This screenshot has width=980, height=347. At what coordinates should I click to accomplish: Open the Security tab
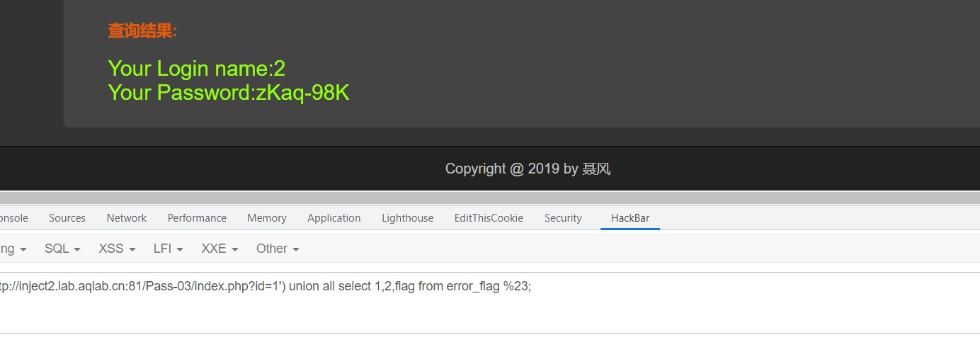point(563,218)
